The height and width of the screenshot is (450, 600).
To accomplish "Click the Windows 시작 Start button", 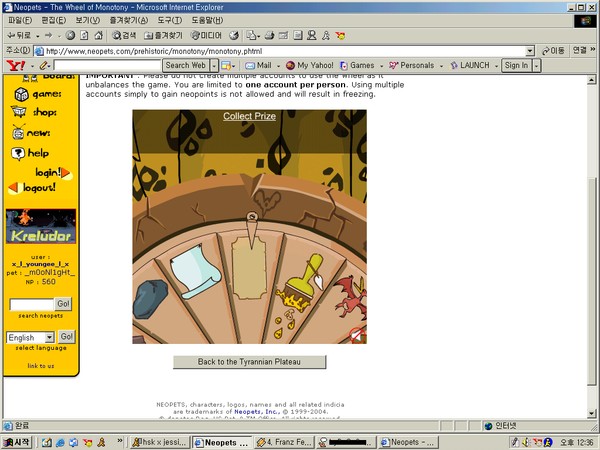I will click(x=17, y=442).
